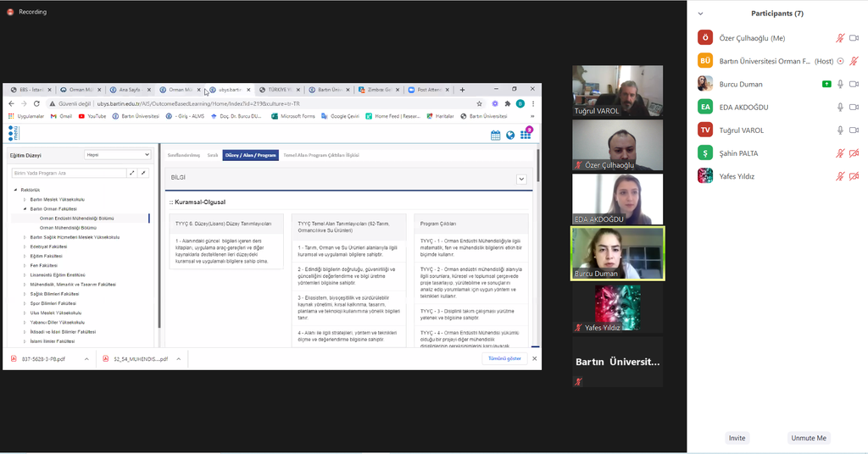Open the apps grid icon with notification badge
The height and width of the screenshot is (454, 868).
pyautogui.click(x=526, y=135)
